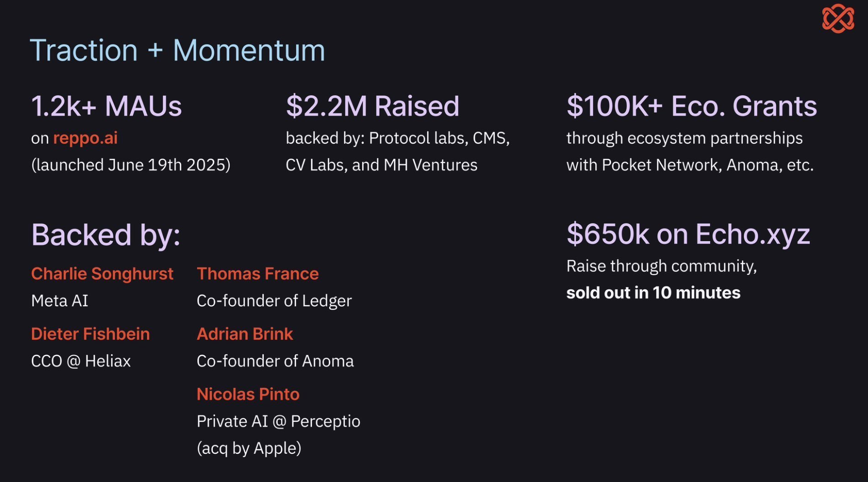Click the name Adrian Brink
Viewport: 868px width, 482px height.
tap(245, 334)
